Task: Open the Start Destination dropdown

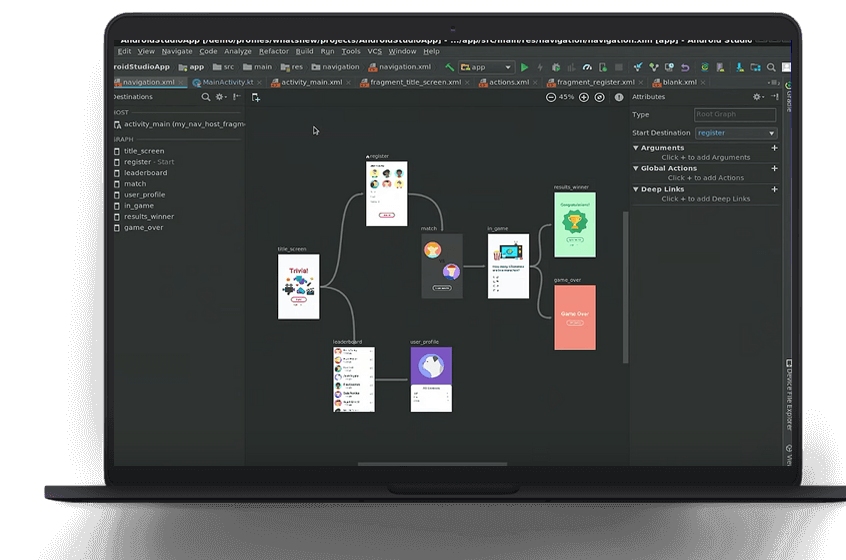Action: tap(736, 133)
